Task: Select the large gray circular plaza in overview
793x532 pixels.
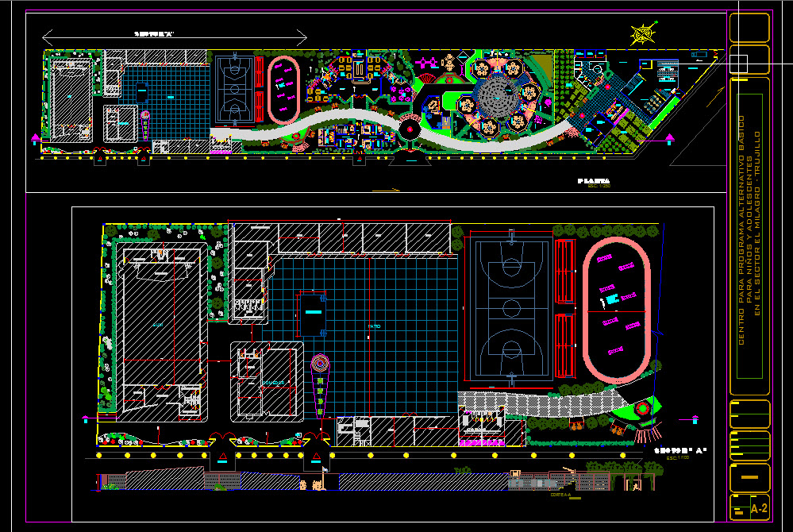Action: tap(499, 98)
